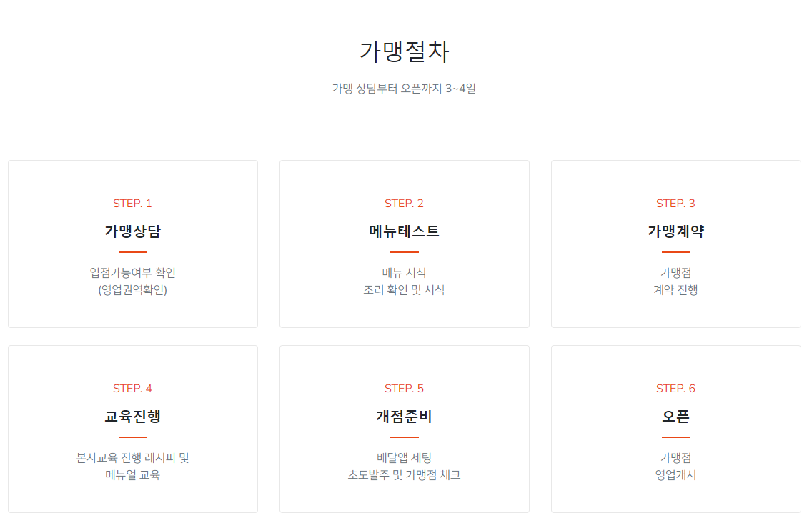The width and height of the screenshot is (812, 528).
Task: Click the subtitle about 3~4일 opening time
Action: (405, 89)
